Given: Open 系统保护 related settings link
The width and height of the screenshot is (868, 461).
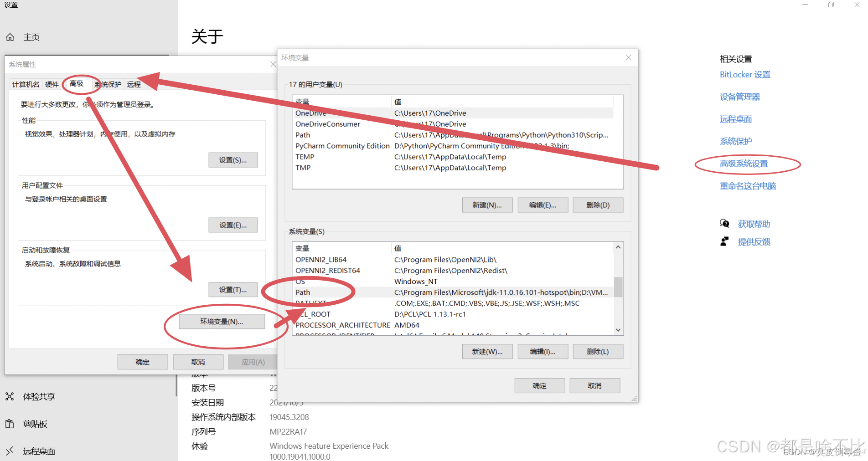Looking at the screenshot, I should [x=736, y=141].
